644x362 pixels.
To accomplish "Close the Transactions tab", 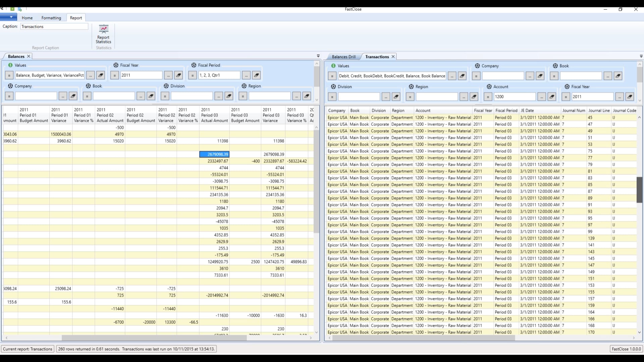I will click(x=393, y=57).
